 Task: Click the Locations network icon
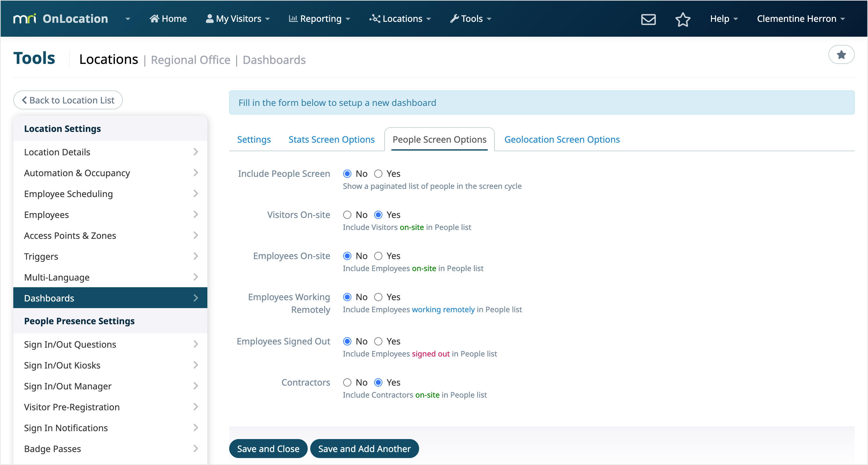coord(374,19)
